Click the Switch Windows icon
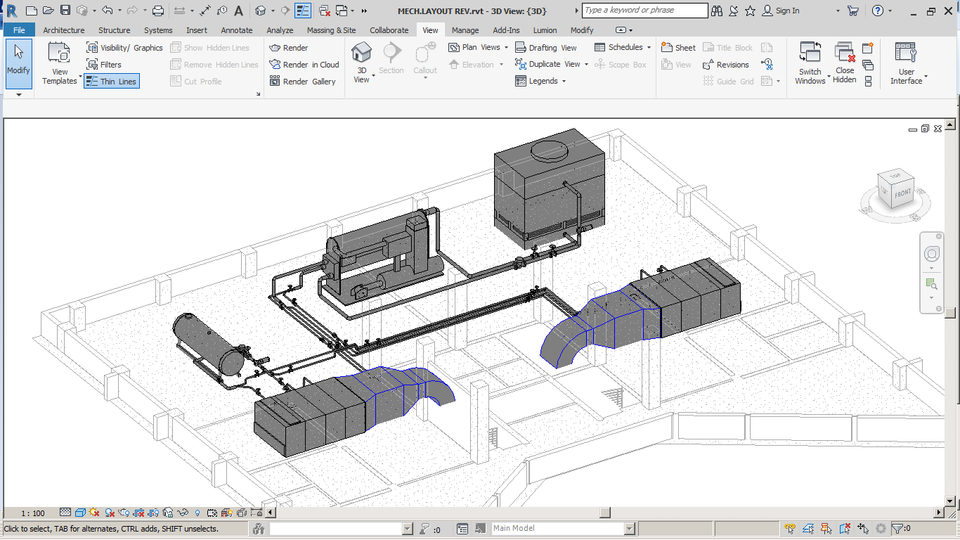 coord(809,54)
